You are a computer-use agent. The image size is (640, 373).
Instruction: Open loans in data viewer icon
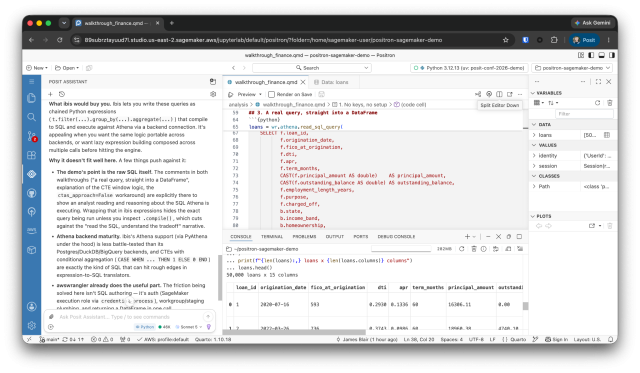click(x=607, y=135)
